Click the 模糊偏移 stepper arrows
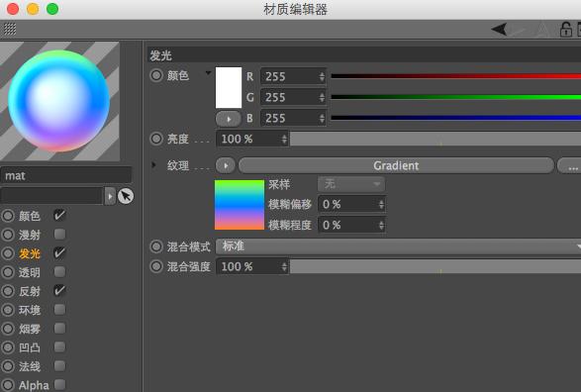This screenshot has height=392, width=581. coord(381,204)
